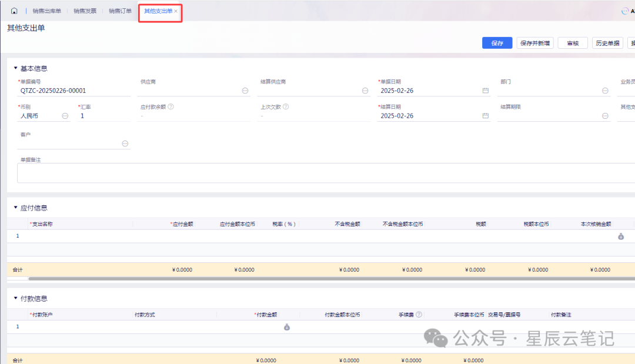This screenshot has width=635, height=364.
Task: Click the 单据备注 text field
Action: [323, 173]
